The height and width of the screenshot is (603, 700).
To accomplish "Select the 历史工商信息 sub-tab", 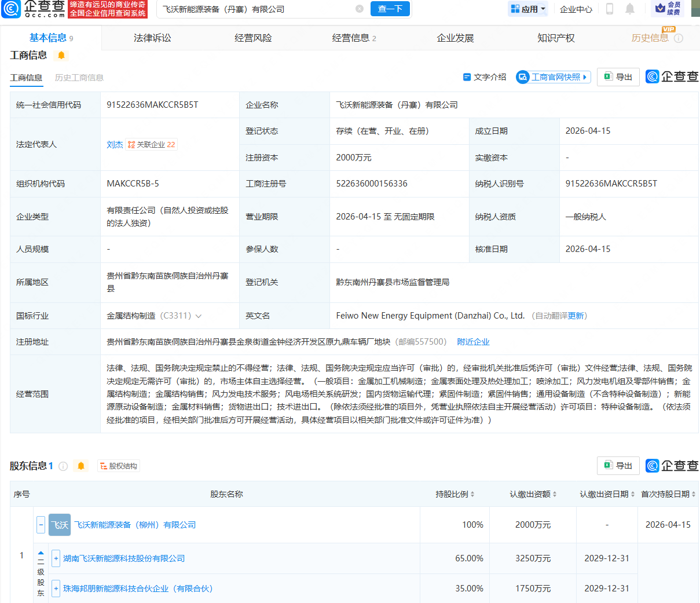I will (79, 78).
